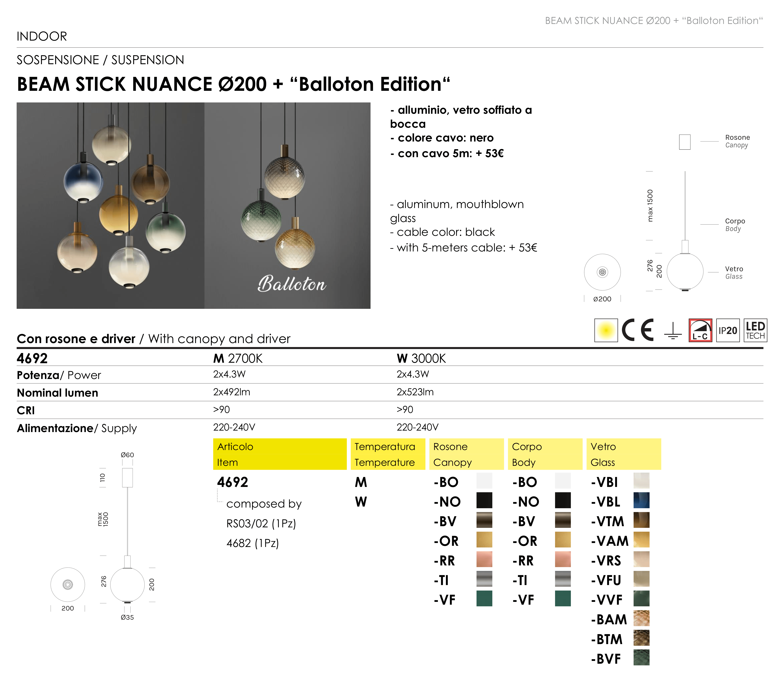The width and height of the screenshot is (784, 682).
Task: Click the 'Alimentazione/ Supply' row label
Action: tap(77, 429)
